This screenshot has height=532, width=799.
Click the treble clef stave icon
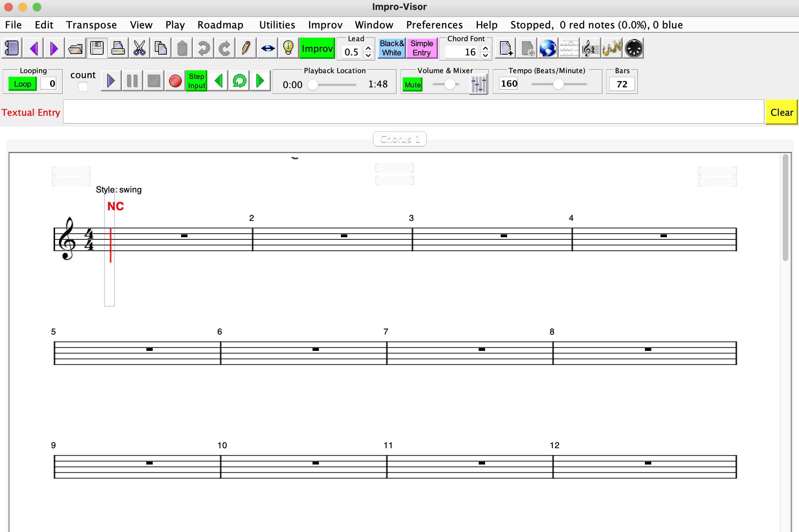coord(591,48)
